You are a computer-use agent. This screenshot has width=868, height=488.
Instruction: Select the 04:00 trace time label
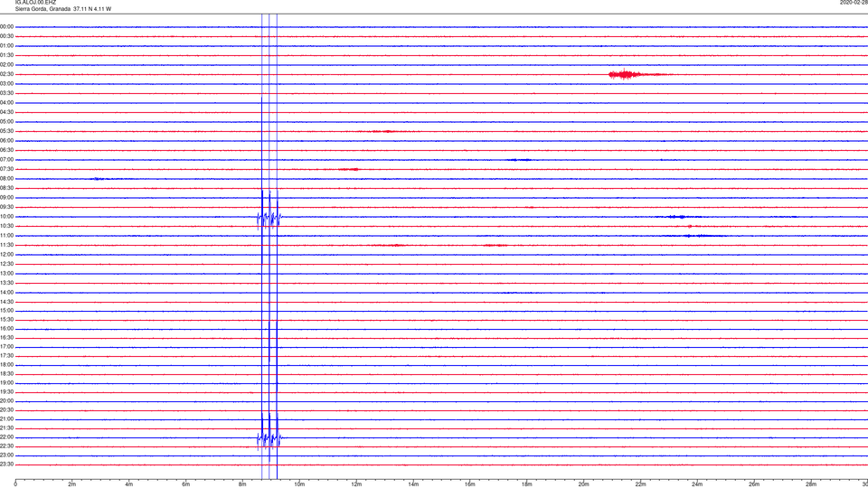coord(6,102)
